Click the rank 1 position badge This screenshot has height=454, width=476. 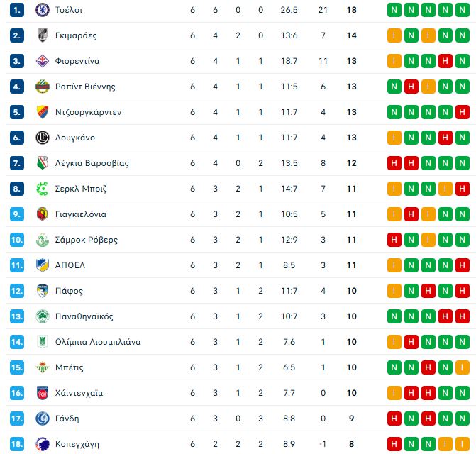point(18,10)
